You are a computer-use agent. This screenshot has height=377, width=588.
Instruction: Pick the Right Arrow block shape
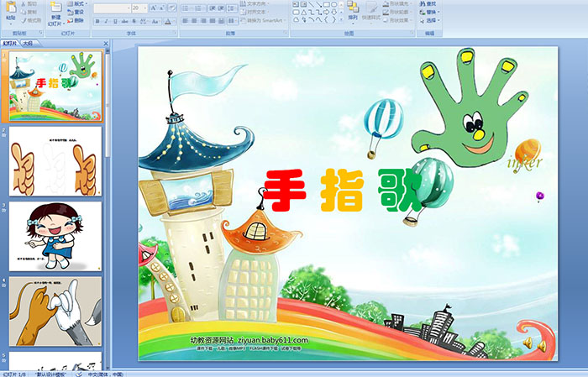pos(326,13)
